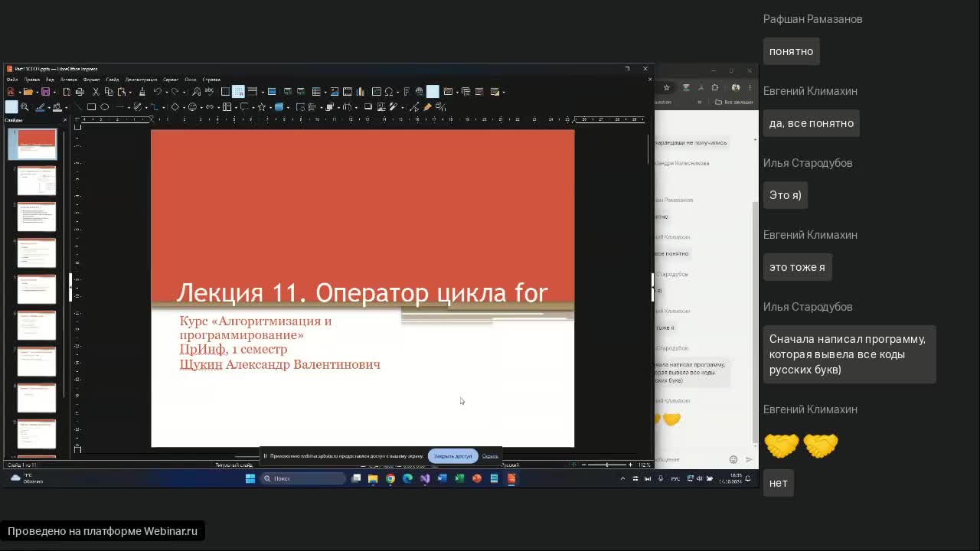Image resolution: width=980 pixels, height=551 pixels.
Task: Click the Shadow toggle icon in drawing toolbar
Action: click(368, 107)
